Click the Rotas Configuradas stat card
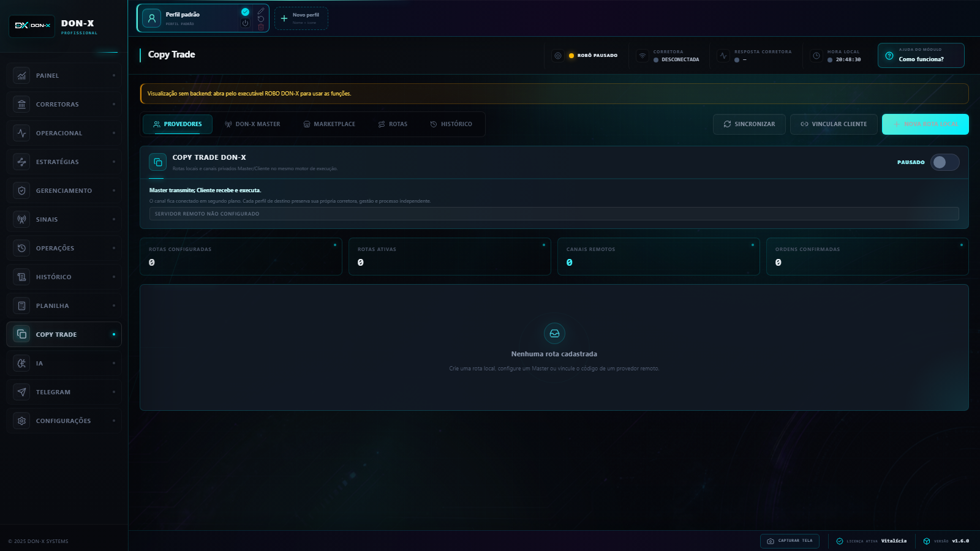 pyautogui.click(x=241, y=257)
